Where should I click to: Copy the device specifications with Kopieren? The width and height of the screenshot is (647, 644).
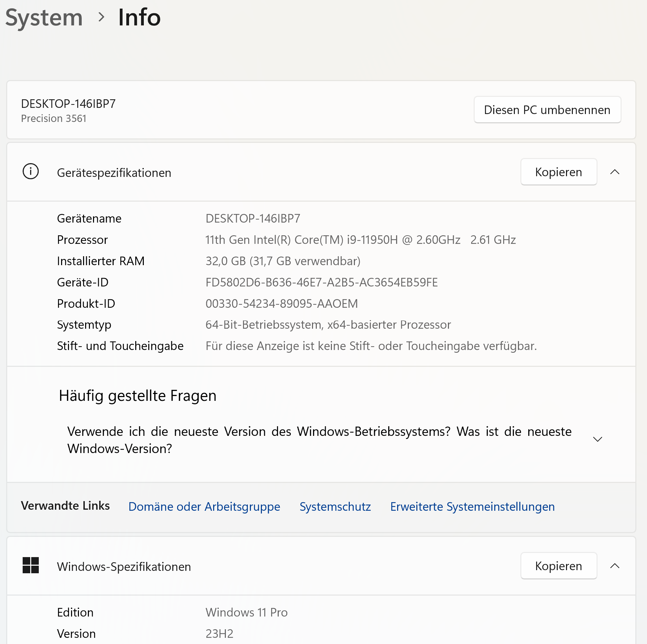[x=558, y=172]
